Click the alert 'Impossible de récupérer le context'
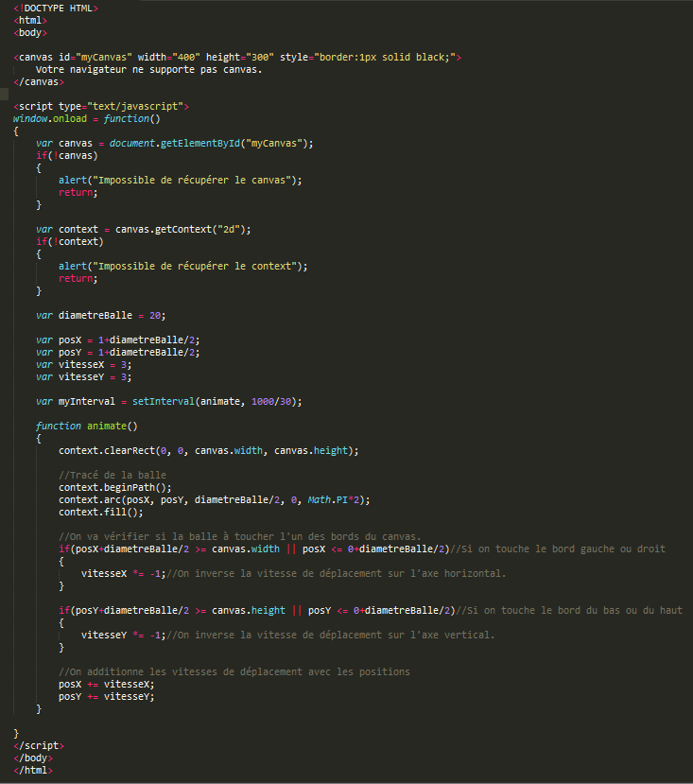This screenshot has height=784, width=693. point(183,266)
